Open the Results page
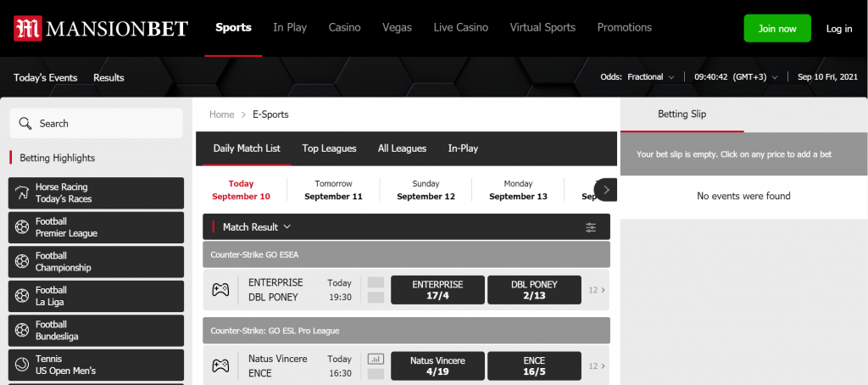This screenshot has height=385, width=868. (108, 77)
